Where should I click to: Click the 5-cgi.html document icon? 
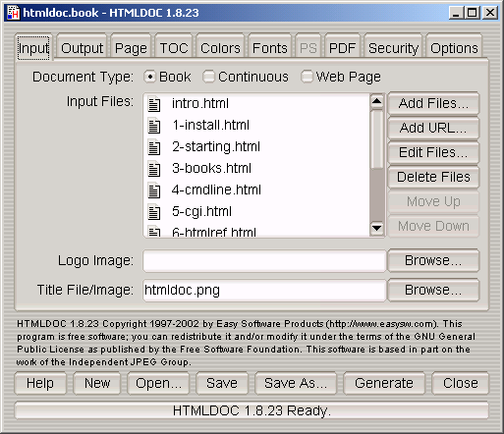(154, 212)
